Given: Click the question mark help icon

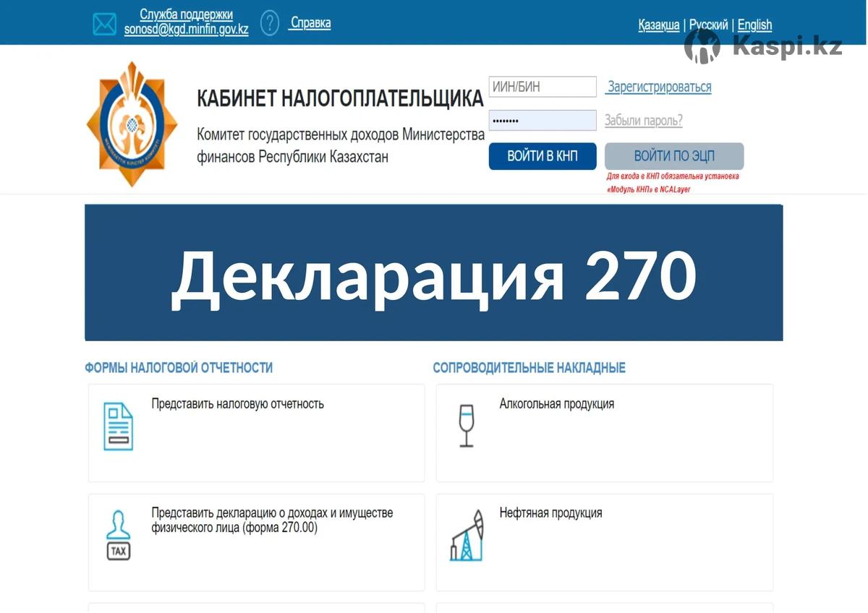Looking at the screenshot, I should tap(270, 23).
